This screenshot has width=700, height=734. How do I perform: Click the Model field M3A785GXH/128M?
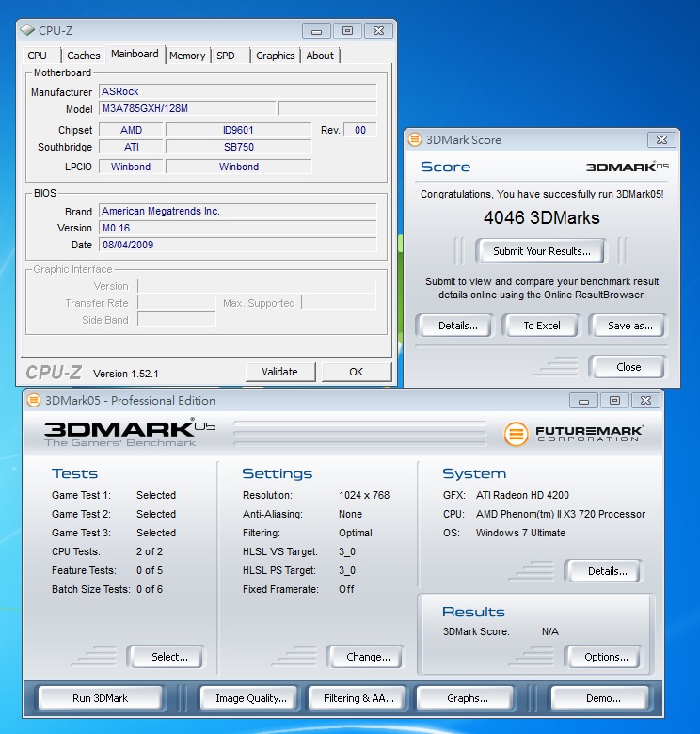187,108
